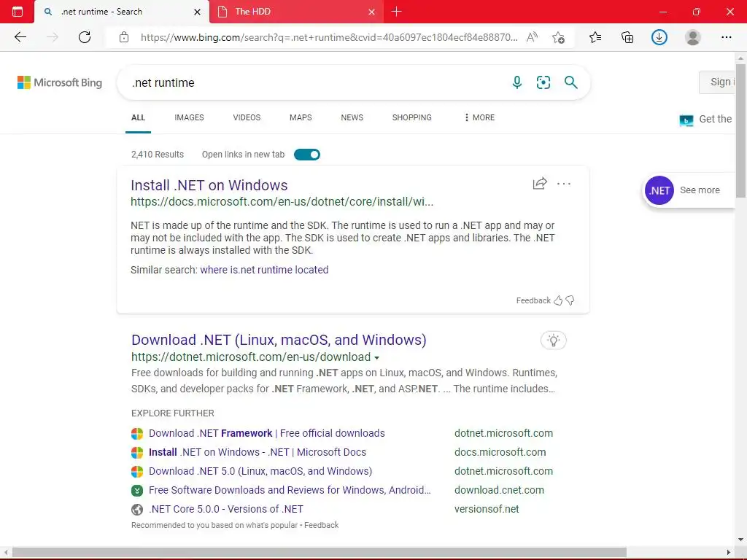Click Get the Bing app promo
The width and height of the screenshot is (747, 560).
click(706, 119)
